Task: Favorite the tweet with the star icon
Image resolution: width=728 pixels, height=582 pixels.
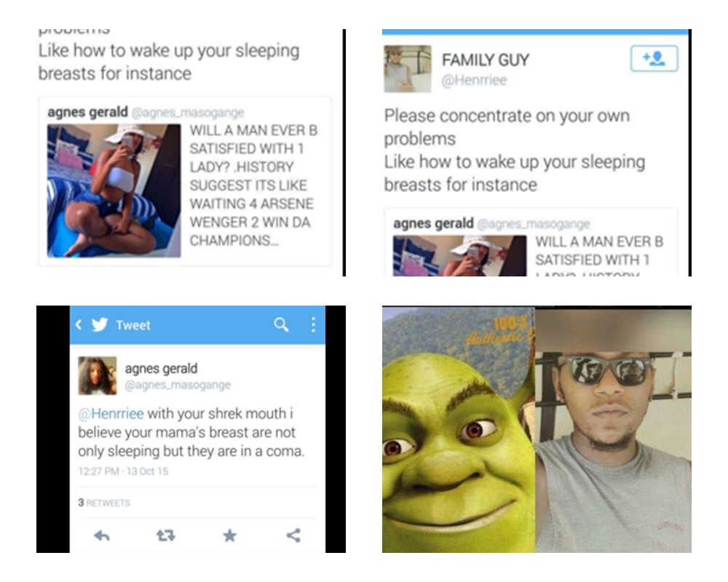Action: click(x=230, y=536)
